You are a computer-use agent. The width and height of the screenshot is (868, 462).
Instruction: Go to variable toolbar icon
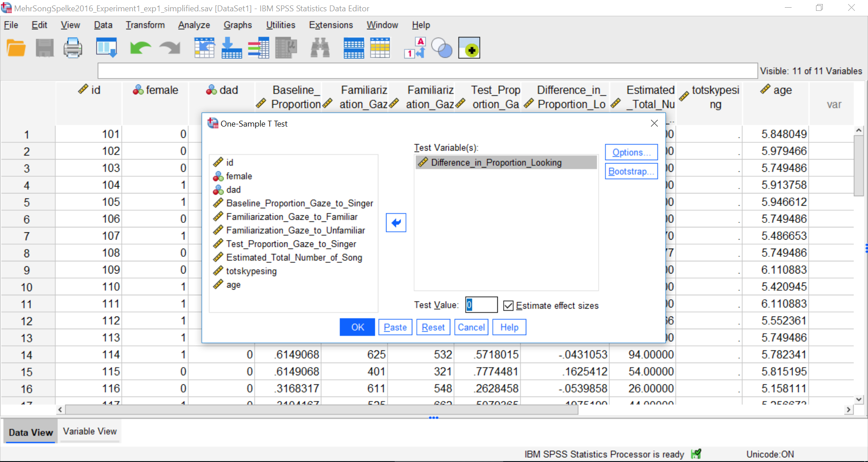pyautogui.click(x=231, y=48)
